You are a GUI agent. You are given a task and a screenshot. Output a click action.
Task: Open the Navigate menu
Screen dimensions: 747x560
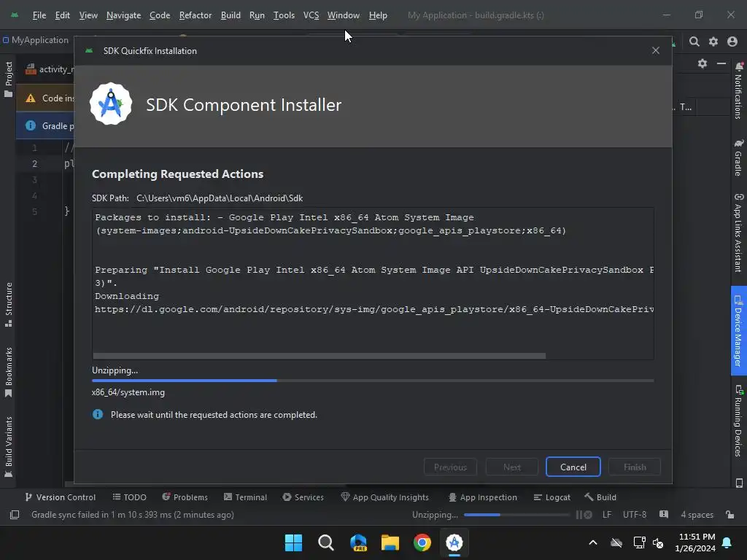tap(123, 15)
